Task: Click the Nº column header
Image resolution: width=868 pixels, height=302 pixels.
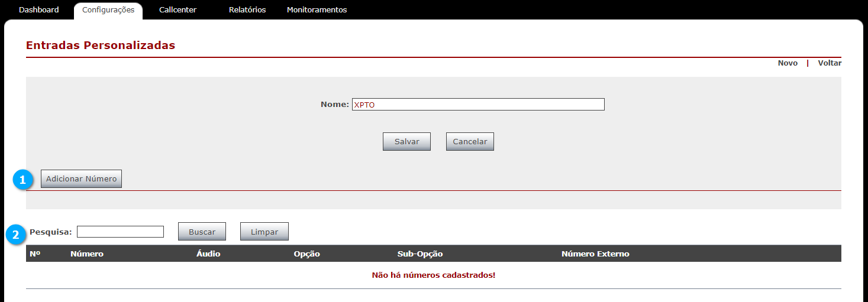Action: (35, 254)
